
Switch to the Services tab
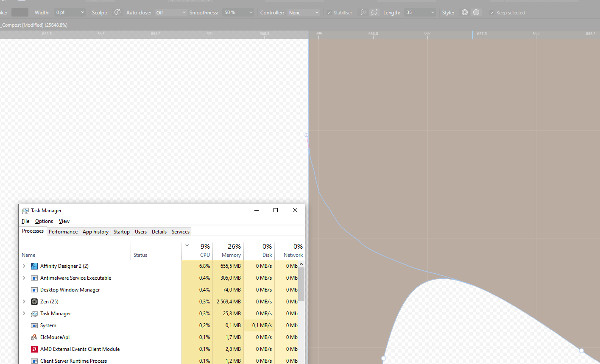click(x=181, y=232)
